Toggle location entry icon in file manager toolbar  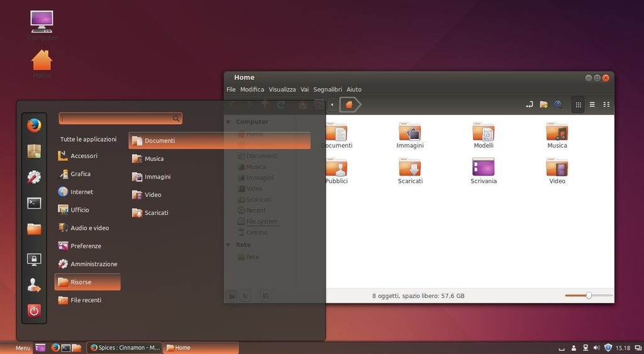pyautogui.click(x=529, y=104)
